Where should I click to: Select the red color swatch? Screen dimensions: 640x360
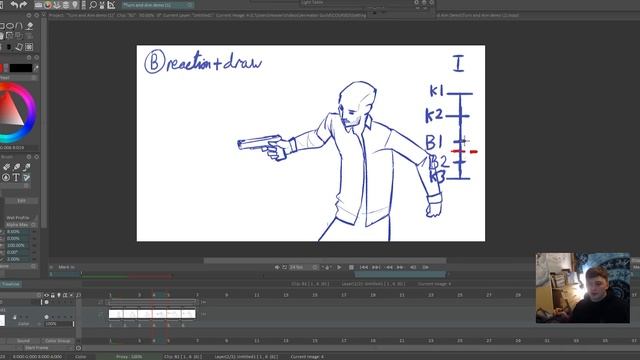(x=1, y=68)
